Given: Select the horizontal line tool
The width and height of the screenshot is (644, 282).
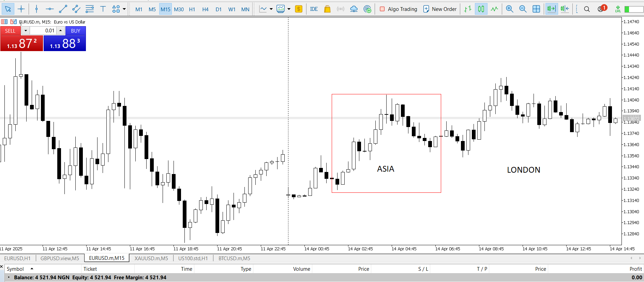Looking at the screenshot, I should (x=50, y=9).
